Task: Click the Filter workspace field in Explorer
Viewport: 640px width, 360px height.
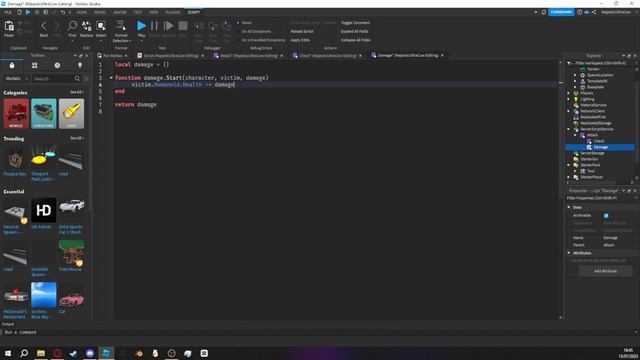Action: coord(600,63)
